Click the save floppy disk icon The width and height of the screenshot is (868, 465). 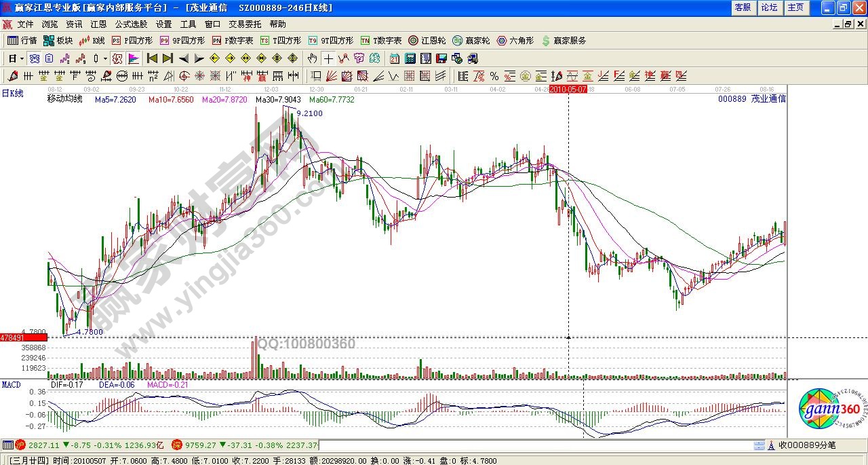(x=441, y=58)
